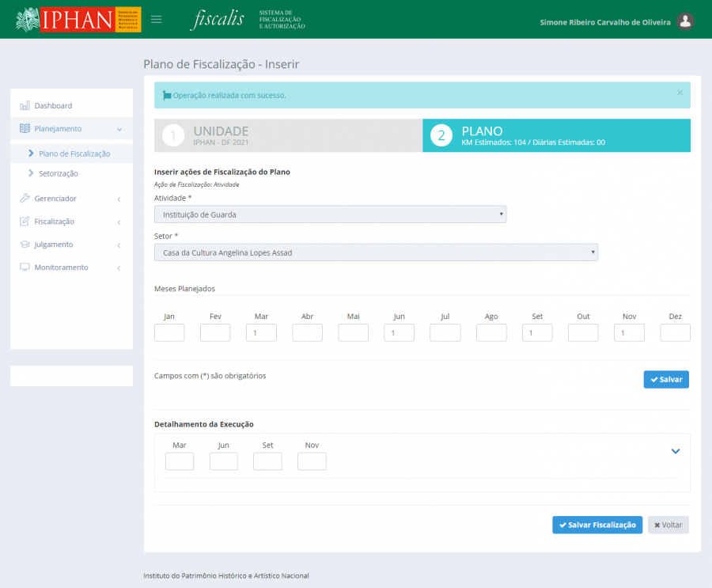Image resolution: width=712 pixels, height=588 pixels.
Task: Click the Salvar Fiscalização button
Action: (x=596, y=525)
